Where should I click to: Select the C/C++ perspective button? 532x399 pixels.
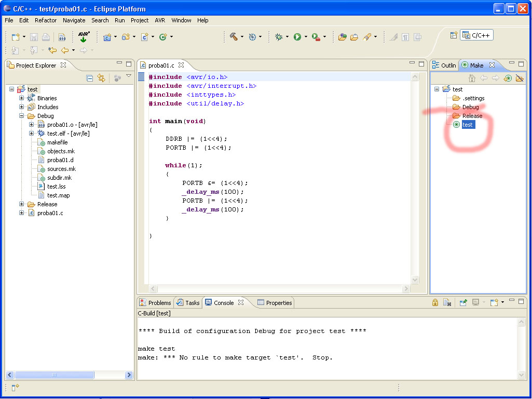tap(478, 35)
